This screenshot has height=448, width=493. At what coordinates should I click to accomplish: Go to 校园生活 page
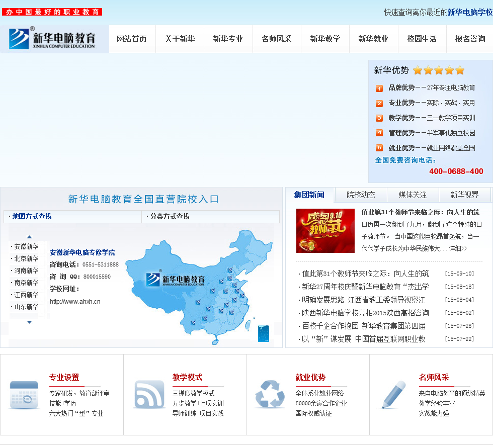(422, 39)
